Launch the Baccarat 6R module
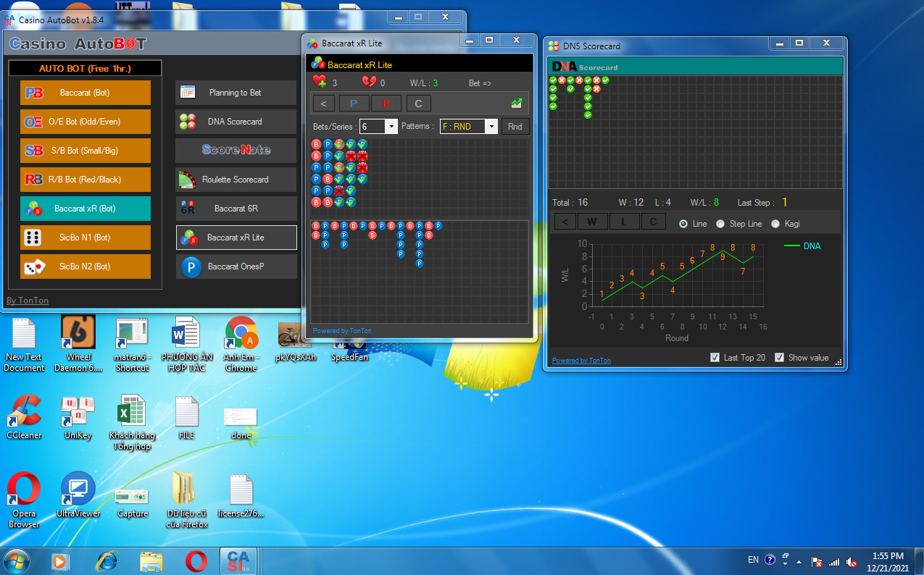This screenshot has width=924, height=575. [236, 209]
